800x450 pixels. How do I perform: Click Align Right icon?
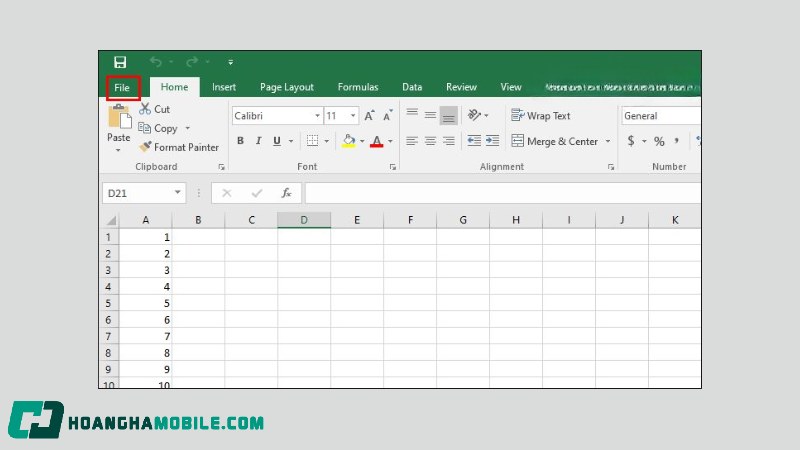coord(448,141)
